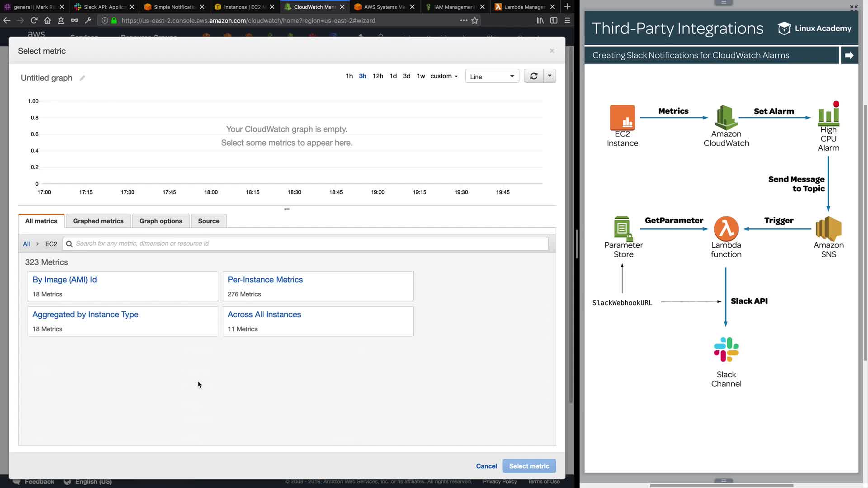Screen dimensions: 868x488
Task: Expand the custom time range dropdown
Action: pyautogui.click(x=444, y=76)
